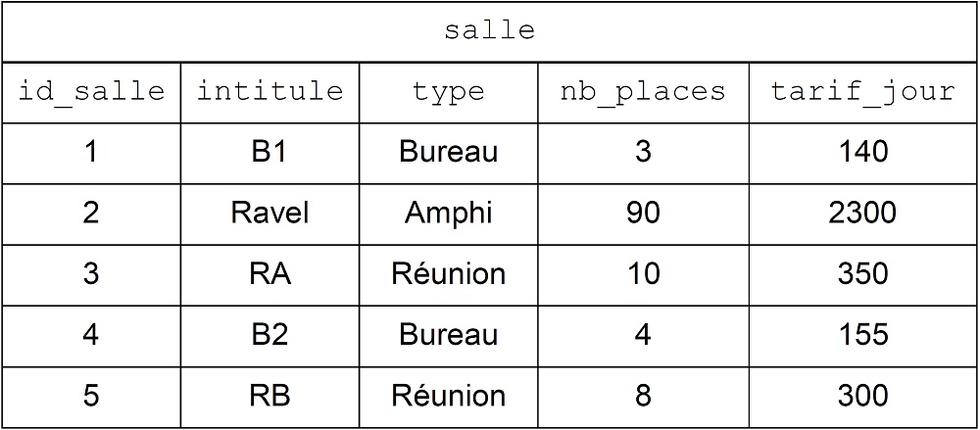Click the cell containing Ravel

click(x=270, y=214)
